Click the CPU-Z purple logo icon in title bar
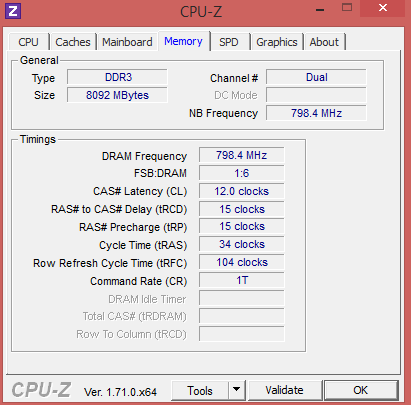 pyautogui.click(x=13, y=11)
